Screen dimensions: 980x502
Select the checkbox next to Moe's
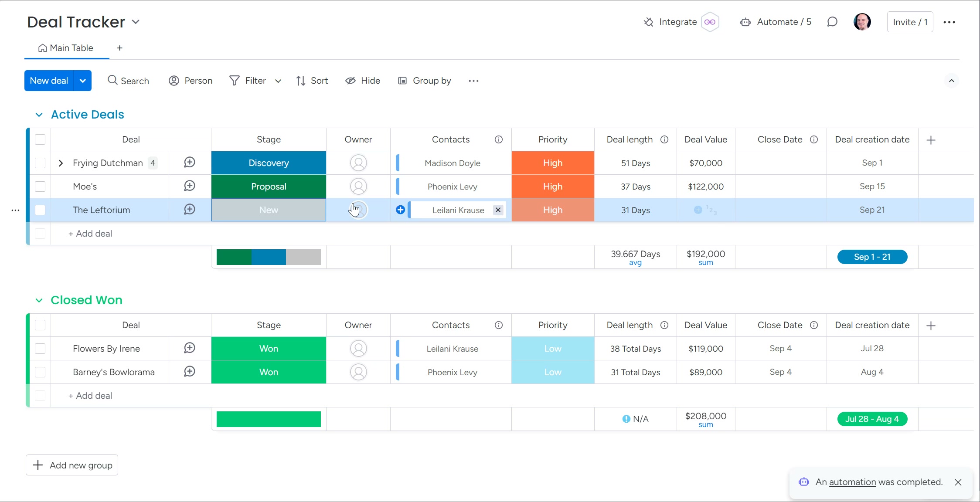pyautogui.click(x=40, y=186)
